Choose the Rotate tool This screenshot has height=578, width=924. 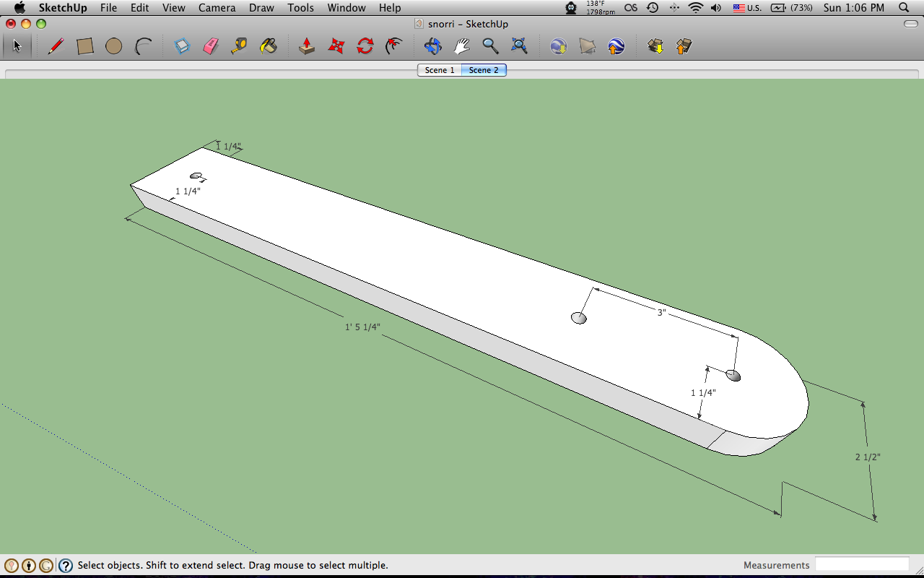365,46
